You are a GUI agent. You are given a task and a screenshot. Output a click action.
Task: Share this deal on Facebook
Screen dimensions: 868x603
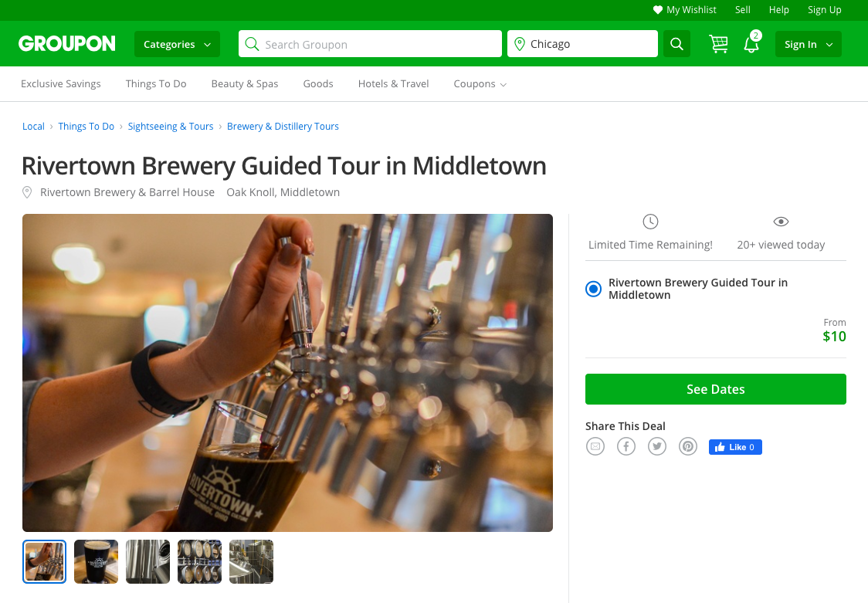tap(626, 446)
